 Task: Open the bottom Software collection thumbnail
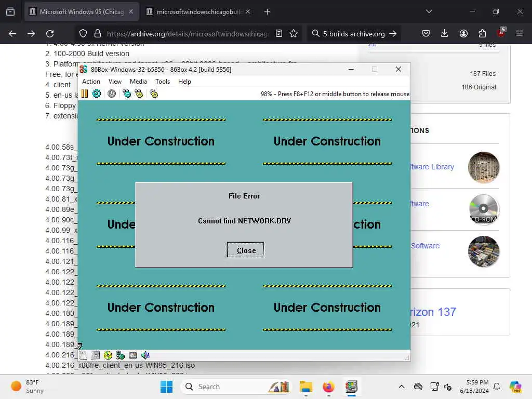pos(484,251)
